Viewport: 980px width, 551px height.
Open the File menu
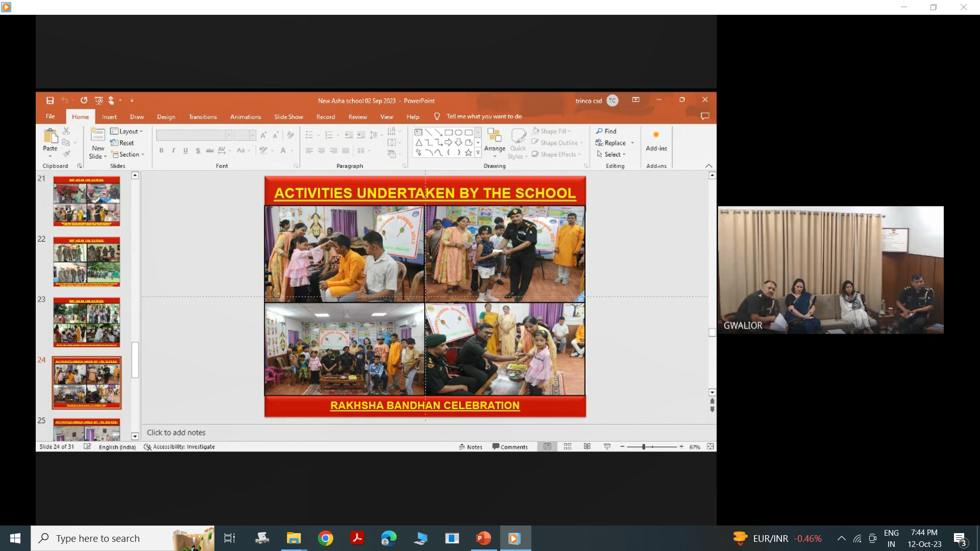pos(50,116)
